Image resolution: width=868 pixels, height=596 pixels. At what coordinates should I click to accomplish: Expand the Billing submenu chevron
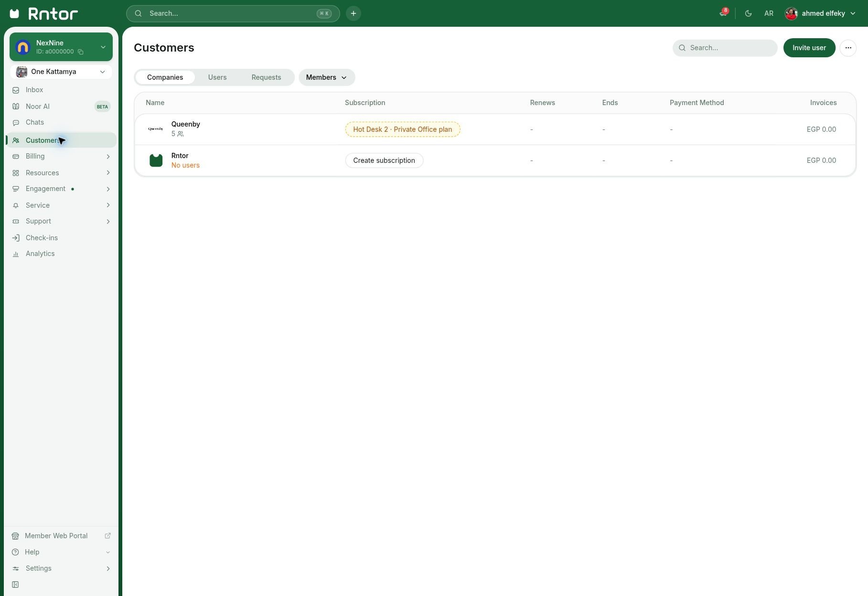coord(108,157)
